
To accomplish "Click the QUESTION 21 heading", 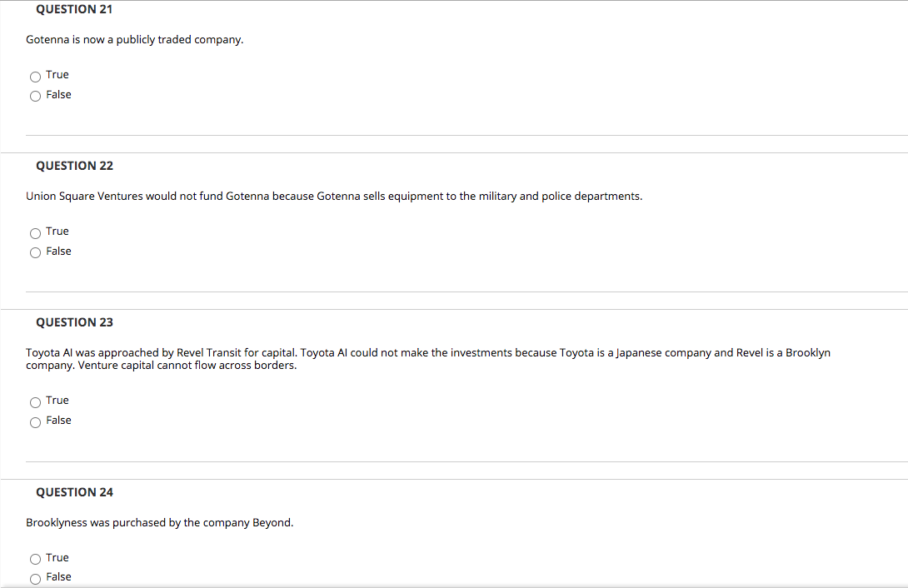I will (73, 9).
